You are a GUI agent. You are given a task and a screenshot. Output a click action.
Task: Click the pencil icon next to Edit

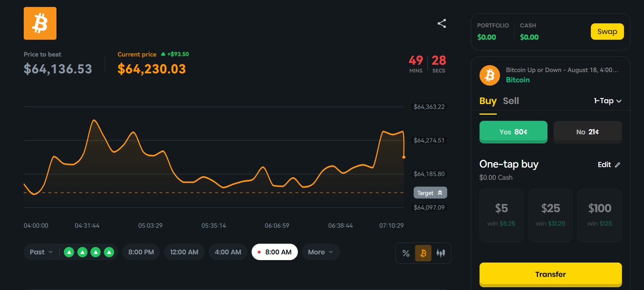[x=617, y=165]
